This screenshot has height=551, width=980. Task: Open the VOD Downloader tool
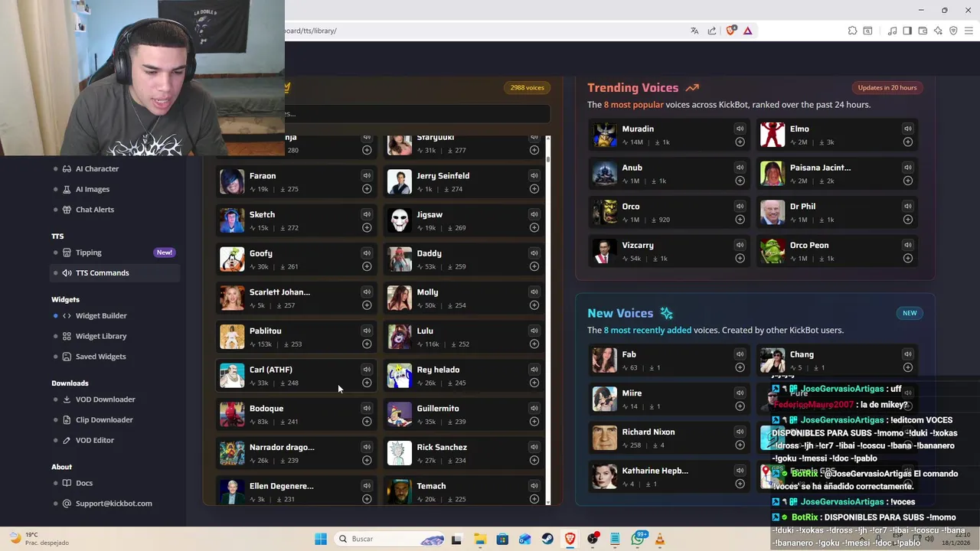point(105,399)
